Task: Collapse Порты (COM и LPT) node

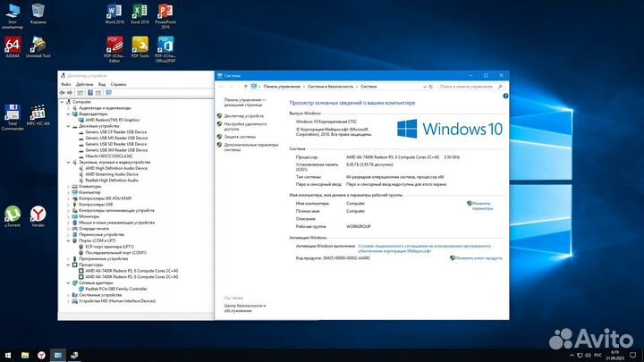Action: (x=69, y=240)
